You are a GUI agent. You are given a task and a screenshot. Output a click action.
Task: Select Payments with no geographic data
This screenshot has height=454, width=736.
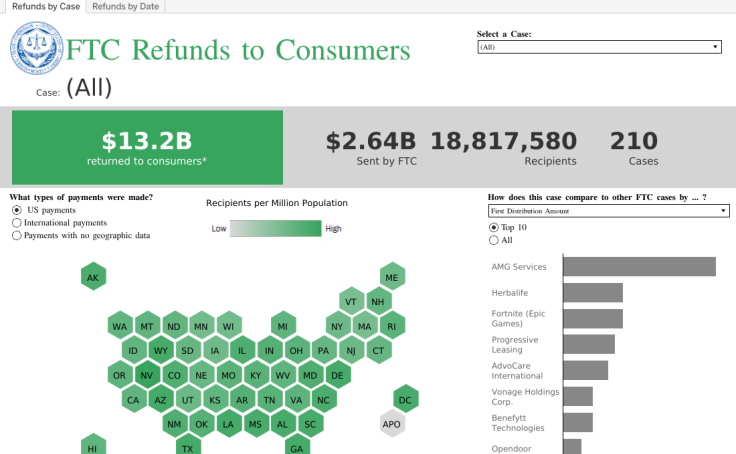tap(17, 236)
